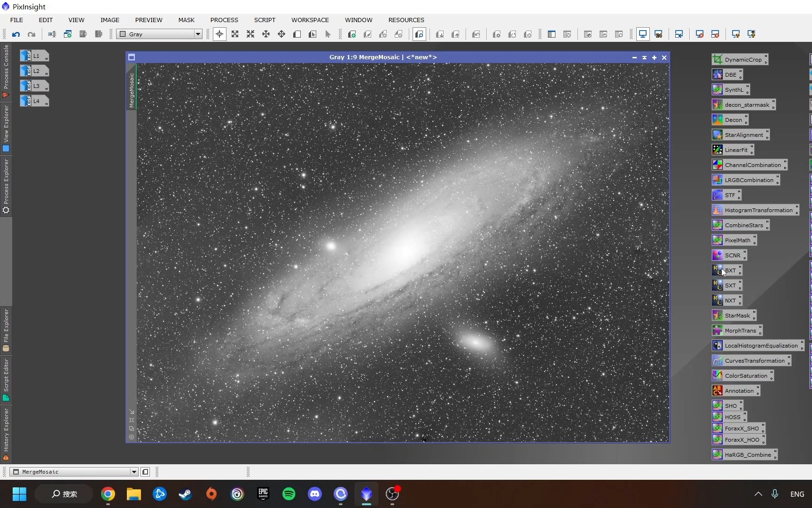Screen dimensions: 812x508
Task: Click the CurvesTransformation process icon
Action: point(751,361)
